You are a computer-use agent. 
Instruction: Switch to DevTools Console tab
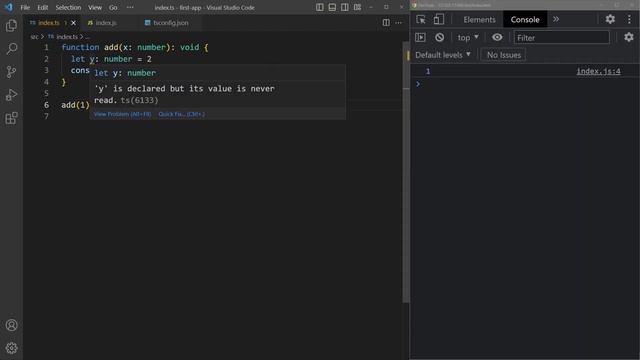525,20
